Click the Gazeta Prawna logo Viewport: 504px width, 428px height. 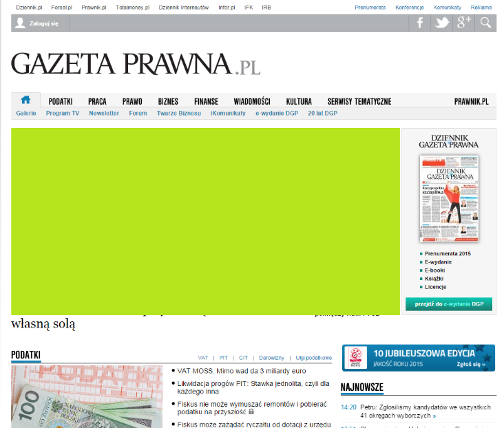(x=136, y=63)
